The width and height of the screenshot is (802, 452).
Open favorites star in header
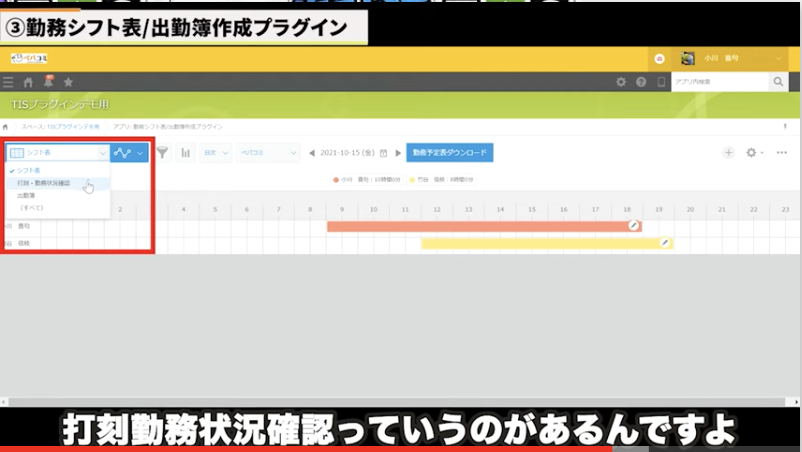pyautogui.click(x=68, y=82)
